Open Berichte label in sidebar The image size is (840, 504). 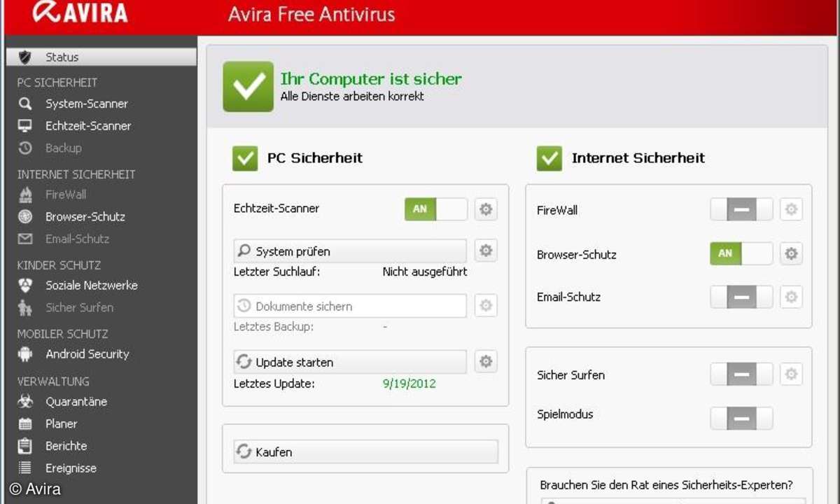[66, 446]
